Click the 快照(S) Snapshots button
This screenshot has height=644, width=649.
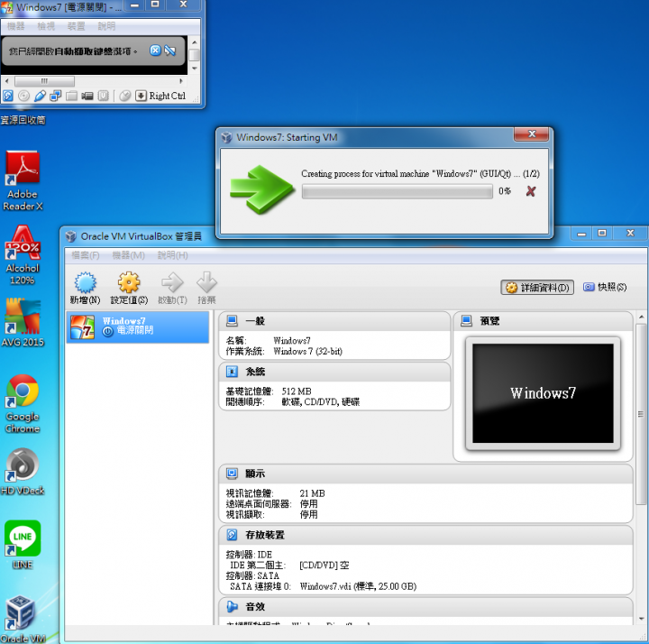coord(605,287)
